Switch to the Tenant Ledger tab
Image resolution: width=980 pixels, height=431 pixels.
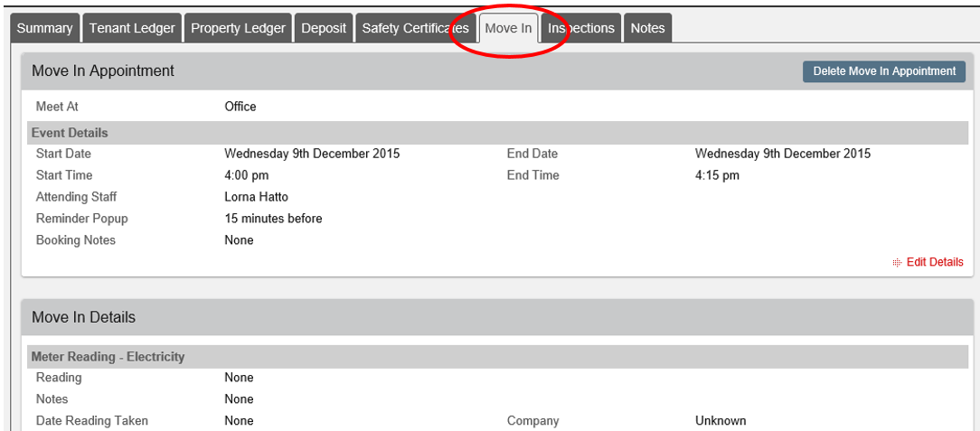click(x=132, y=28)
